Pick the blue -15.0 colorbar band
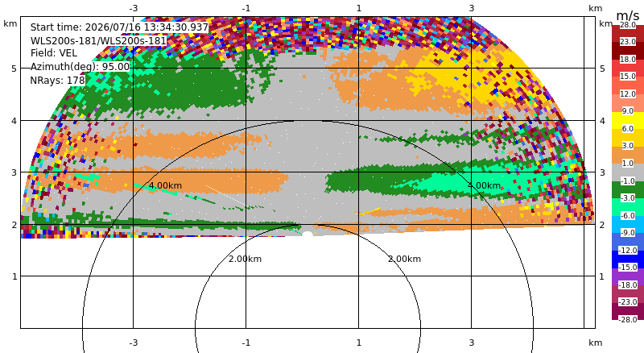The width and height of the screenshot is (644, 353). 628,260
